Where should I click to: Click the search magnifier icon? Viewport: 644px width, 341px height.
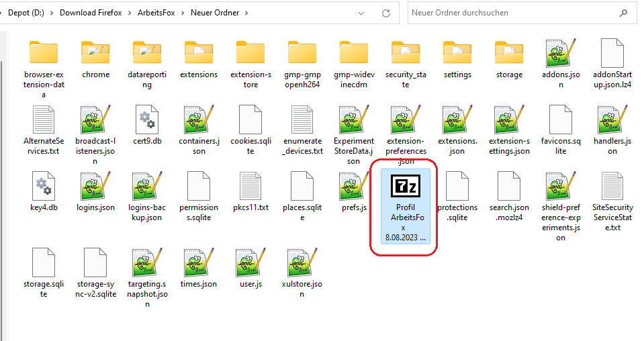pyautogui.click(x=623, y=13)
